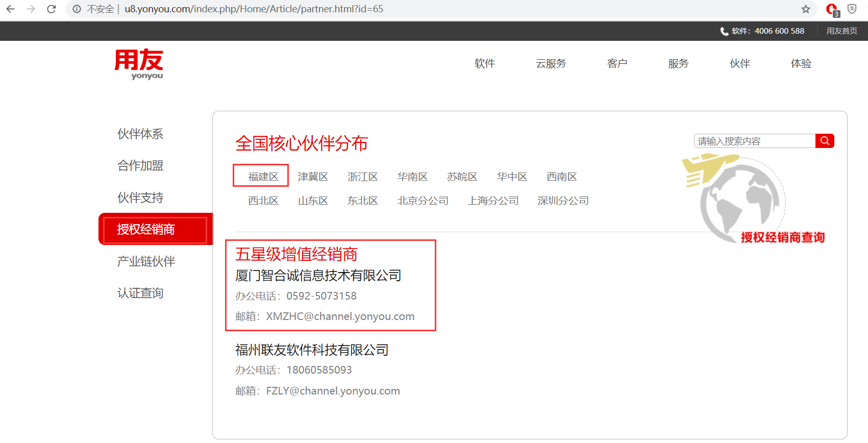Click the phone icon beside 4006 600 588
This screenshot has width=868, height=443.
click(724, 31)
